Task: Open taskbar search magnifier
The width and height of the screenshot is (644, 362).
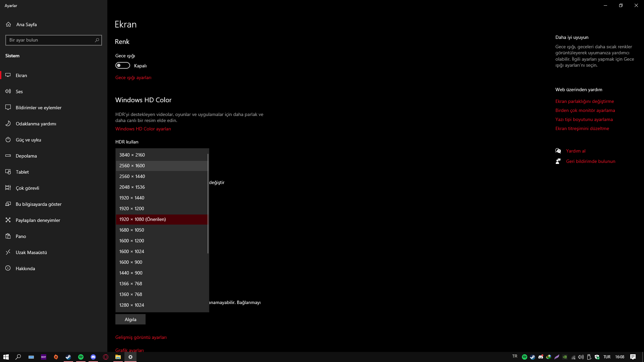Action: pos(18,357)
